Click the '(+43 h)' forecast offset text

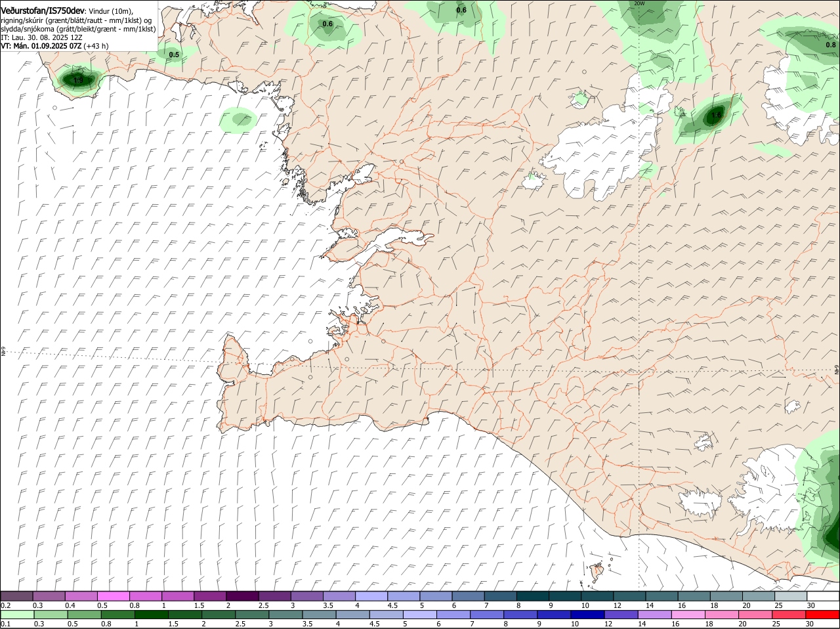96,46
